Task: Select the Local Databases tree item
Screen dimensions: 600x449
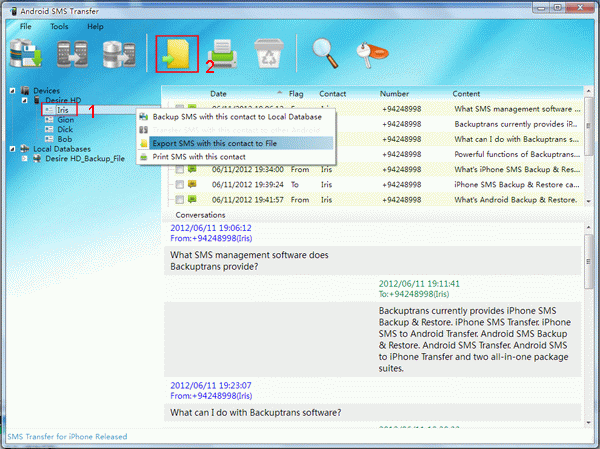Action: [62, 149]
